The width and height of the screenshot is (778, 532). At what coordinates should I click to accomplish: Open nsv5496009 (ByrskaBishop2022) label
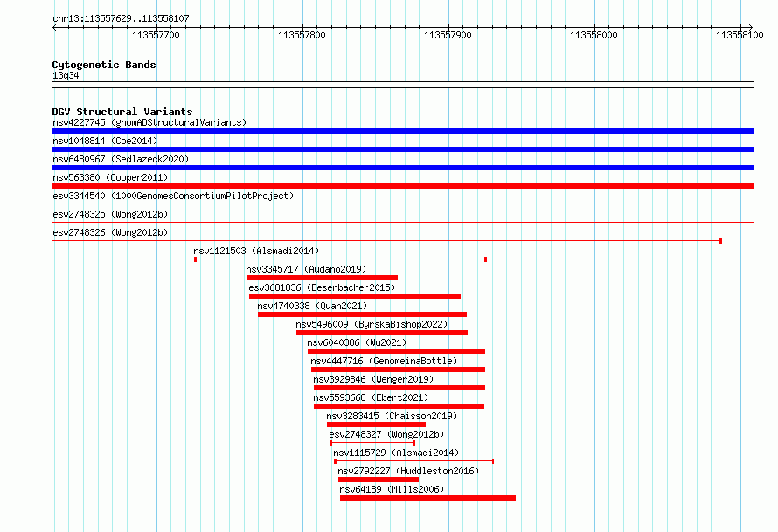click(x=372, y=324)
